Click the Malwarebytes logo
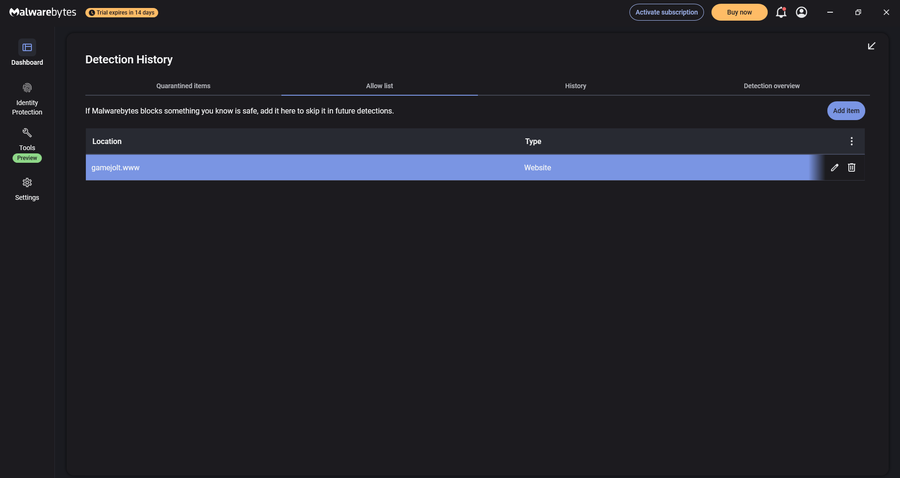Viewport: 900px width, 478px height. tap(43, 12)
